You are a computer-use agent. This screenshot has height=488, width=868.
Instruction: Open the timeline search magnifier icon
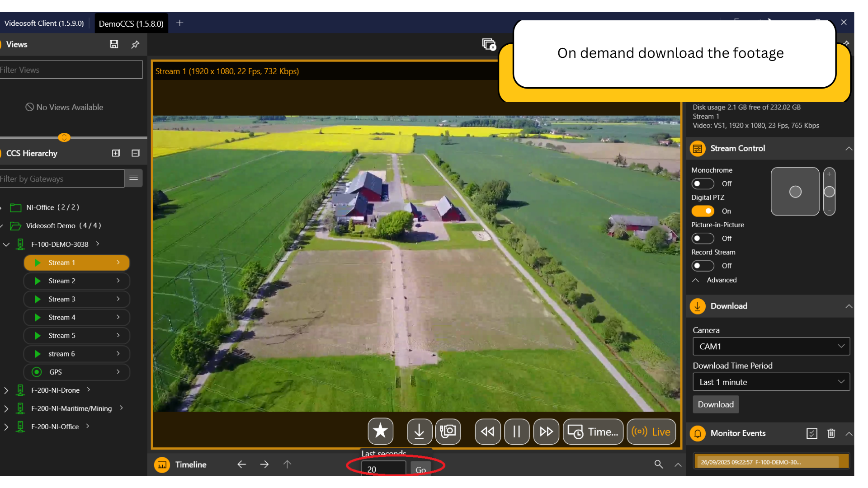(658, 464)
